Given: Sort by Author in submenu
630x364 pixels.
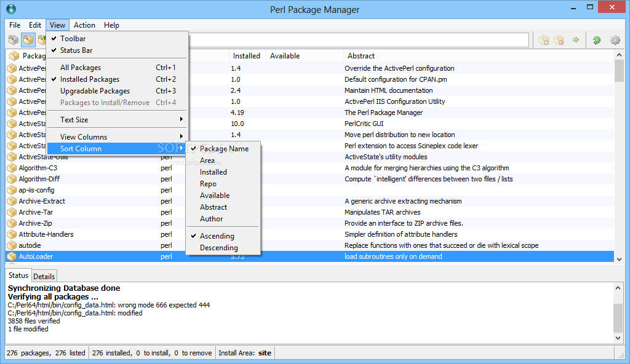Looking at the screenshot, I should click(223, 218).
